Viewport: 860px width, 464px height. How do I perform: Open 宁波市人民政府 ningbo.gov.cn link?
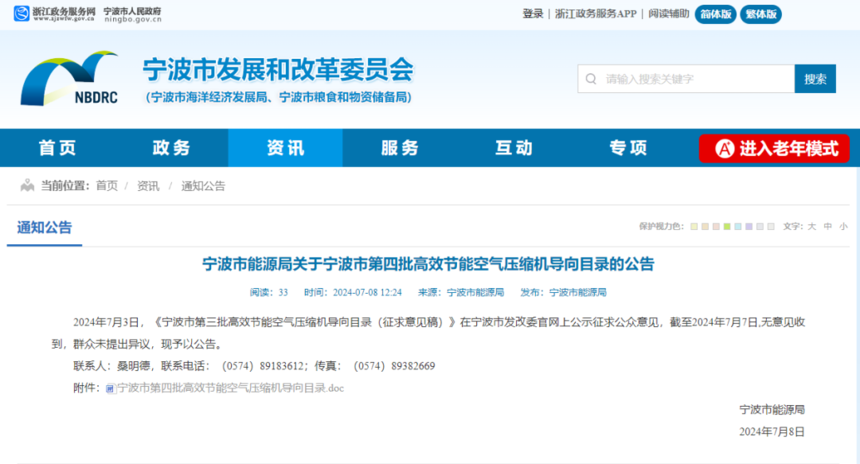133,14
